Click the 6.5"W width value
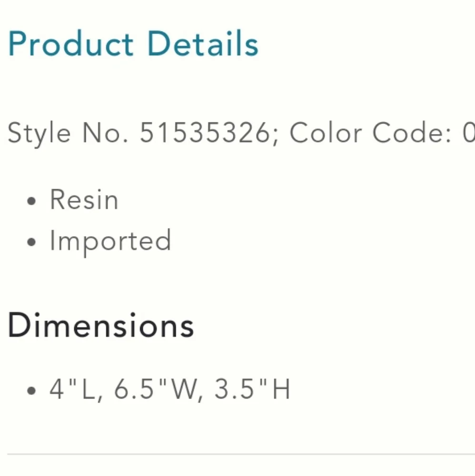This screenshot has height=476, width=475. point(156,389)
